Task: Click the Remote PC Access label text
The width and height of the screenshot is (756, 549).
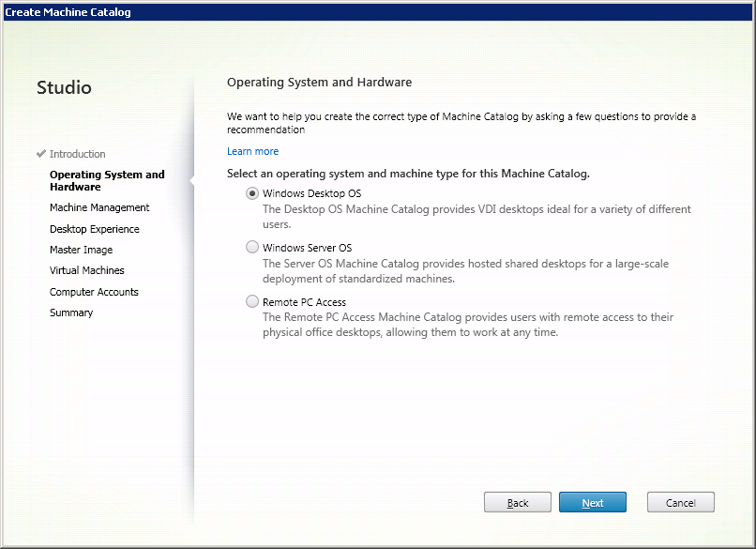Action: [304, 302]
